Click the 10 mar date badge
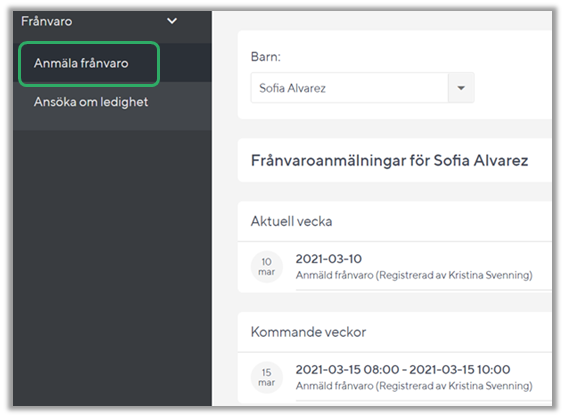This screenshot has width=565, height=417. pyautogui.click(x=267, y=267)
